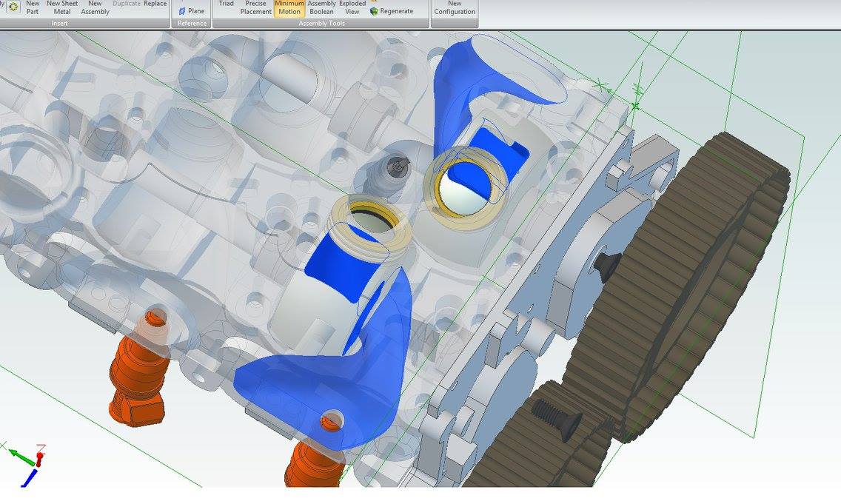Toggle the highlighted Minimum Motion tool

coord(289,7)
